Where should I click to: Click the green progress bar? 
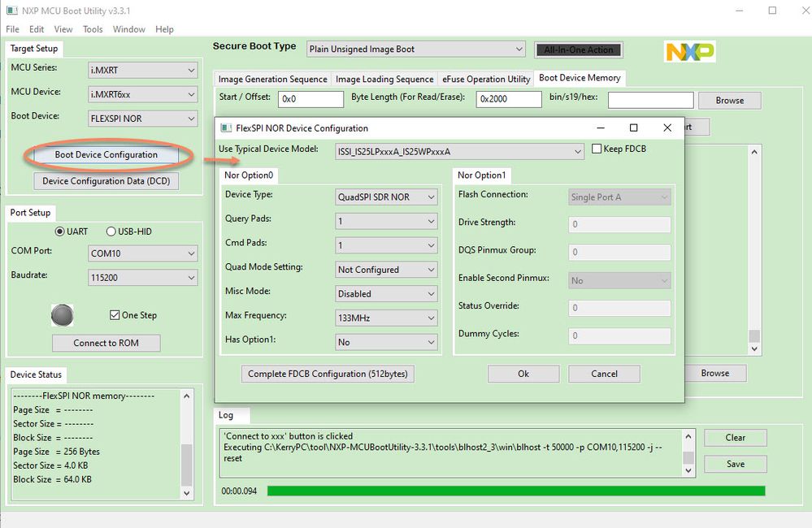516,491
